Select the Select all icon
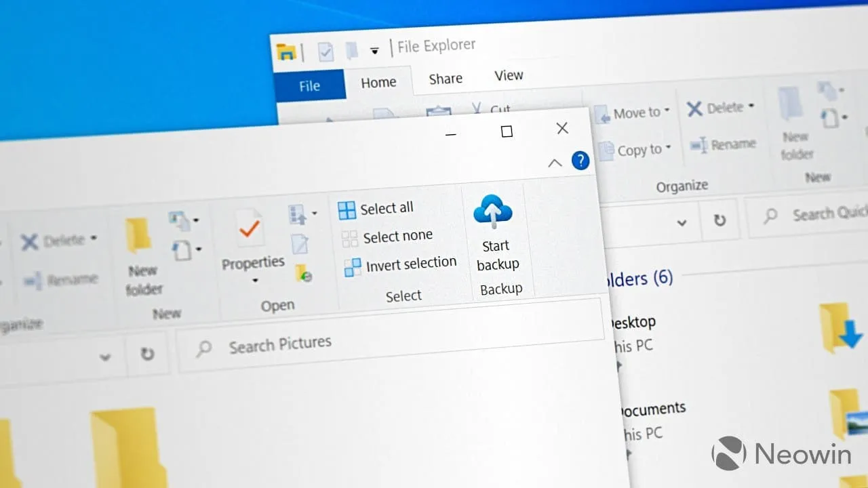868x488 pixels. click(x=349, y=209)
